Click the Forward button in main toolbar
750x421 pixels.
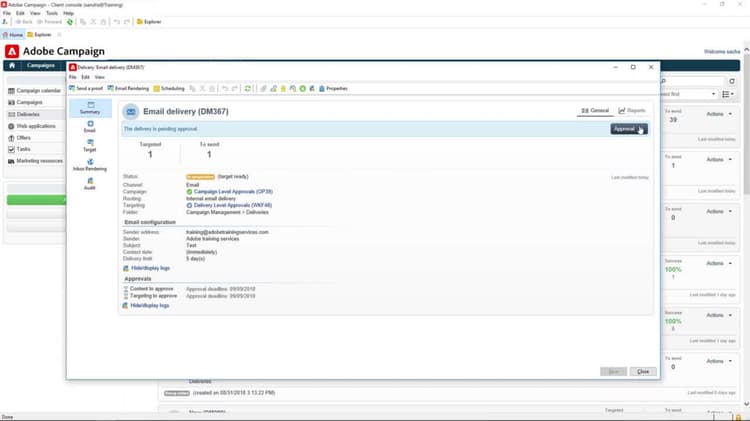click(x=49, y=22)
